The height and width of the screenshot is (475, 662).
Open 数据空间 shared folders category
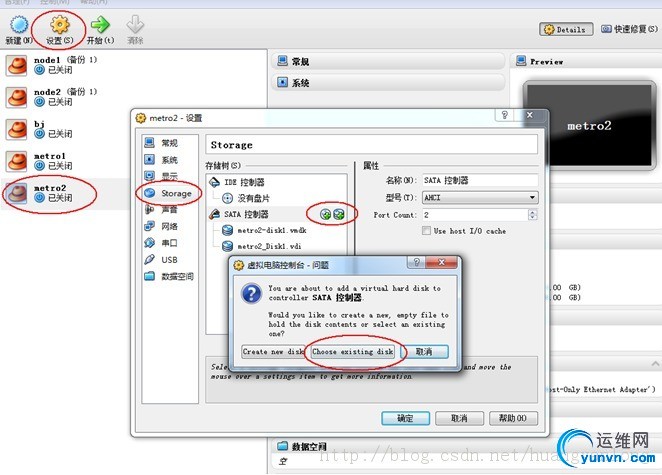pos(169,277)
